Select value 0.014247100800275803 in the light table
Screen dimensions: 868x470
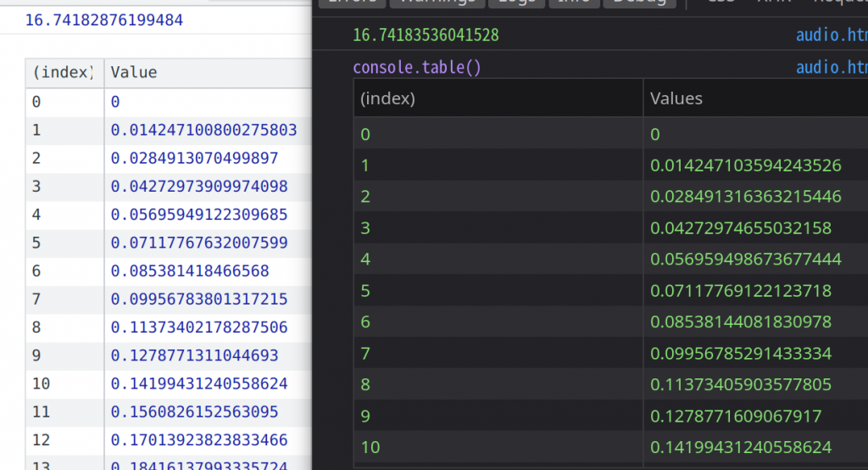pos(203,131)
